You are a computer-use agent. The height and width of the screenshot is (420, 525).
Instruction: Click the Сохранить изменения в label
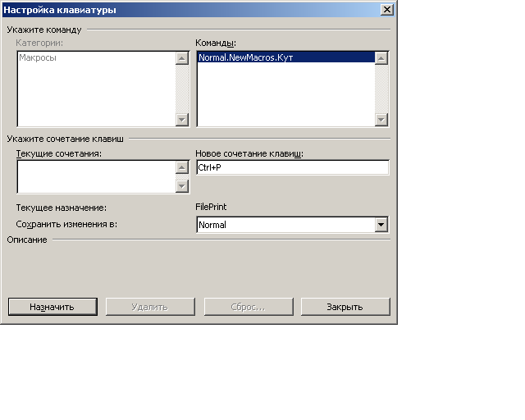pos(66,224)
